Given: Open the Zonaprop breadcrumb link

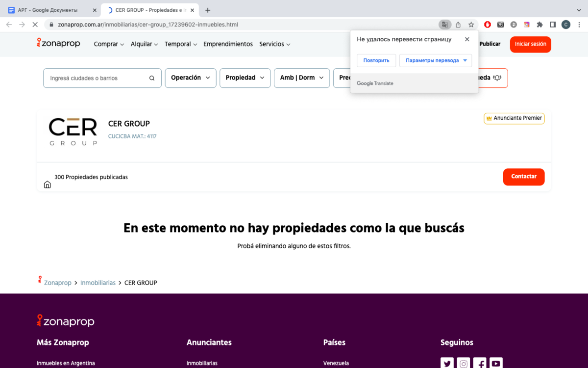Looking at the screenshot, I should [57, 283].
